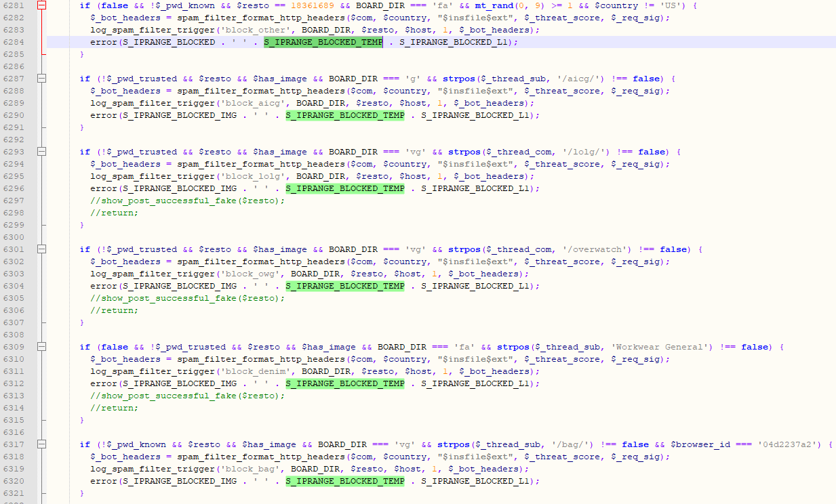Select line number 6316 in the margin

[x=14, y=432]
